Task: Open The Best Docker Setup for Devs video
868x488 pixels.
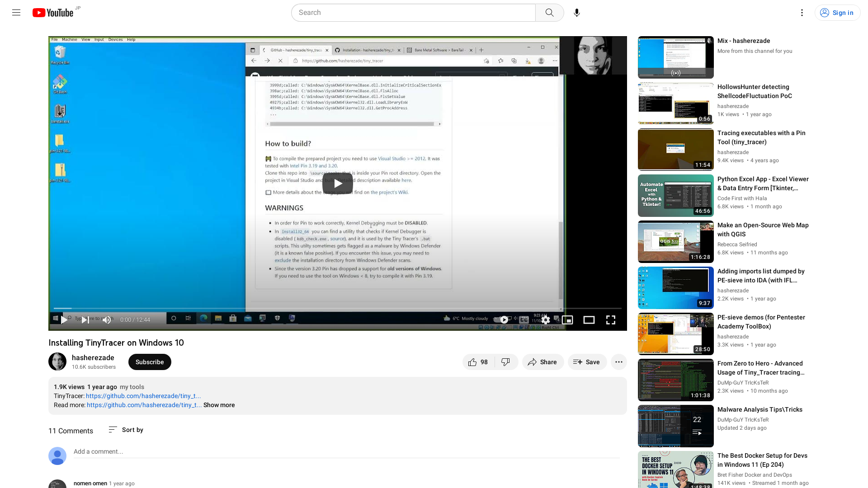Action: pyautogui.click(x=762, y=460)
